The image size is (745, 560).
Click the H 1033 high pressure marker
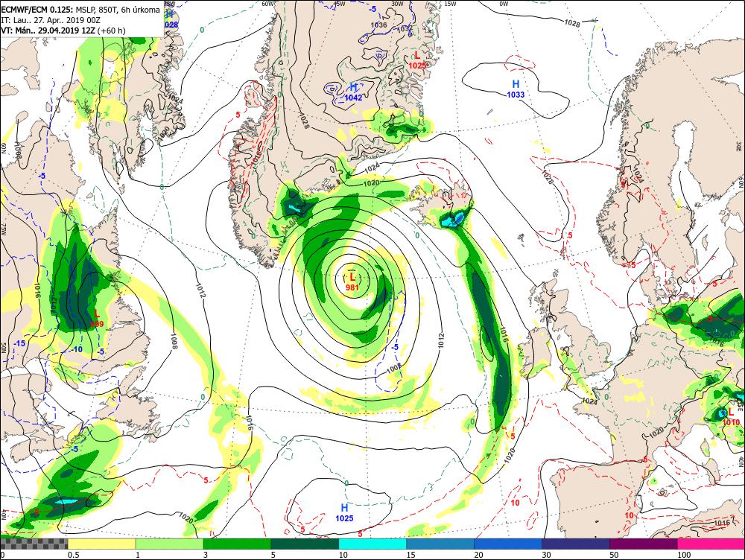[x=516, y=89]
